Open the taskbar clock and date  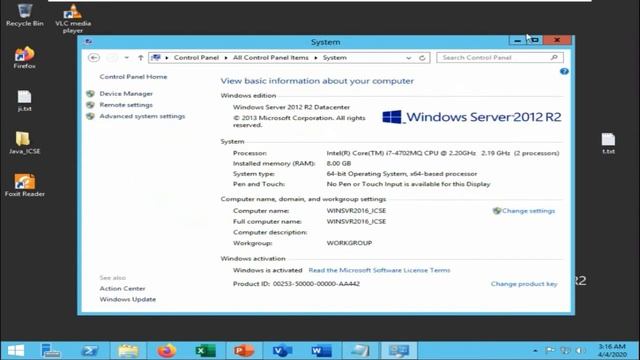612,350
